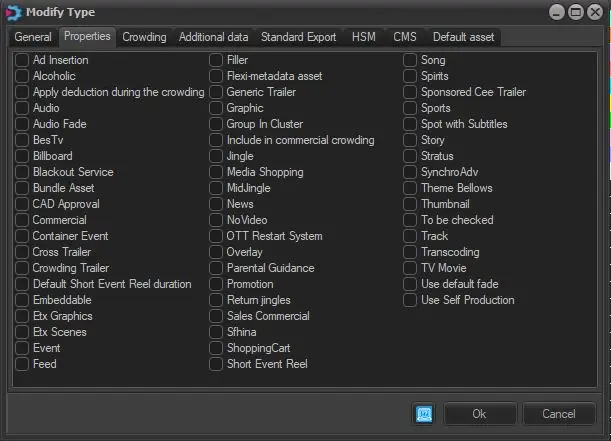Open the Additional data tab
This screenshot has width=611, height=441.
213,37
